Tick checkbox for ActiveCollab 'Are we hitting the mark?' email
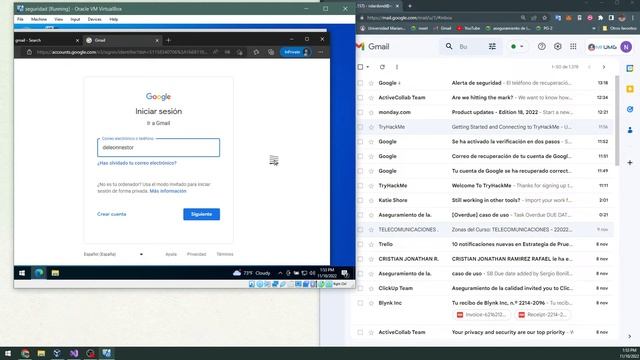 click(360, 98)
